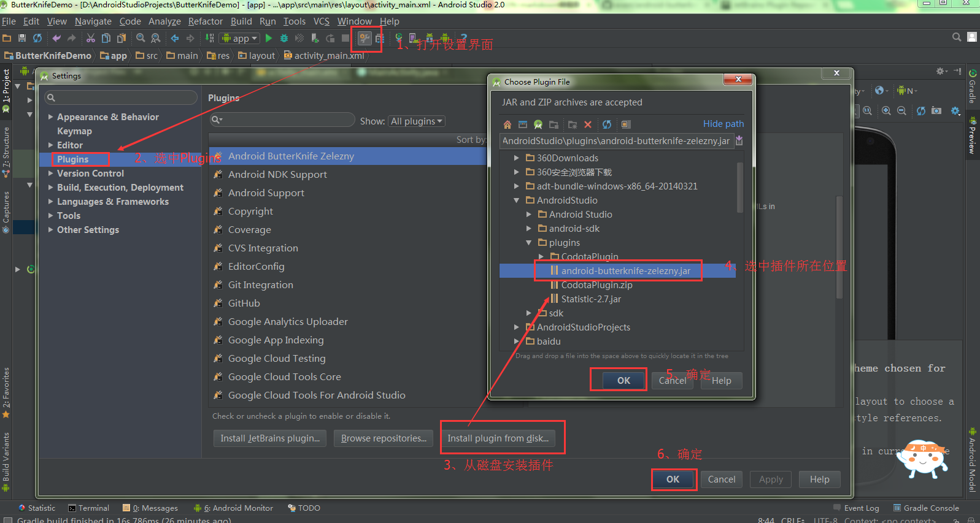Image resolution: width=980 pixels, height=523 pixels.
Task: Select GitHub plugin in list
Action: click(x=347, y=303)
